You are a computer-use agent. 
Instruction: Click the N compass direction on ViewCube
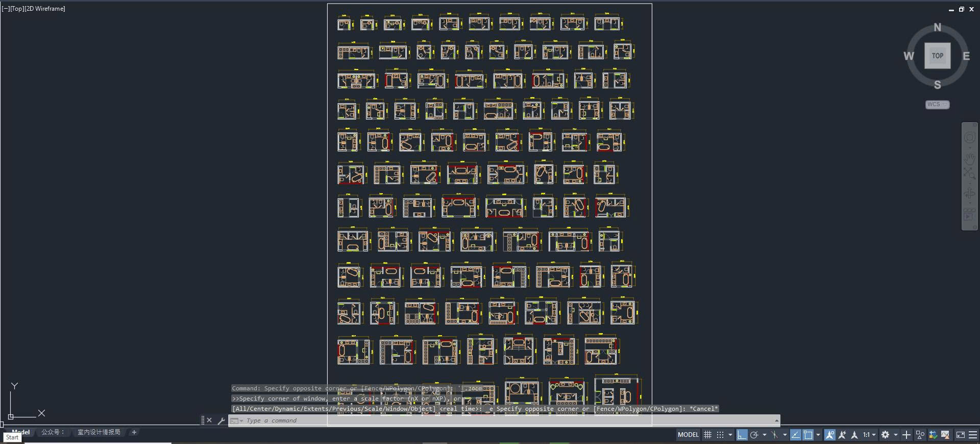click(937, 28)
